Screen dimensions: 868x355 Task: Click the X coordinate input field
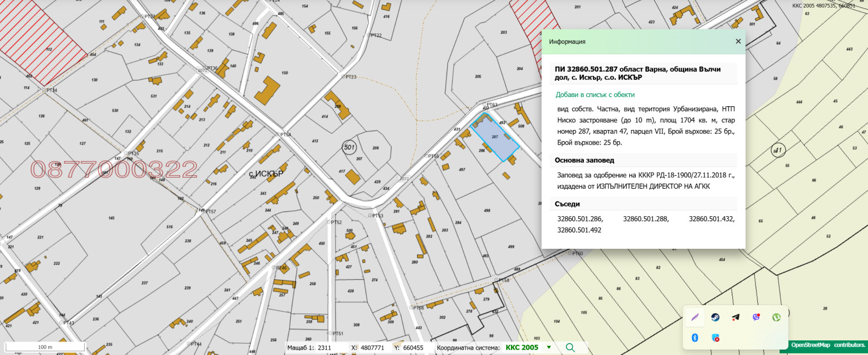tap(373, 348)
